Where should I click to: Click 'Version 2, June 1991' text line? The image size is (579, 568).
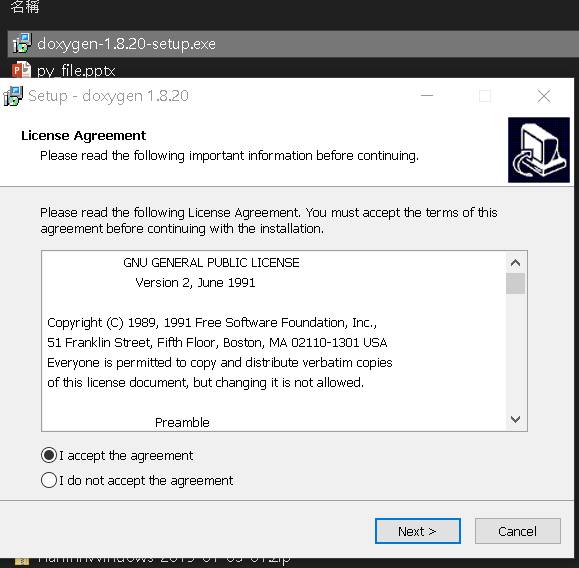[x=195, y=283]
